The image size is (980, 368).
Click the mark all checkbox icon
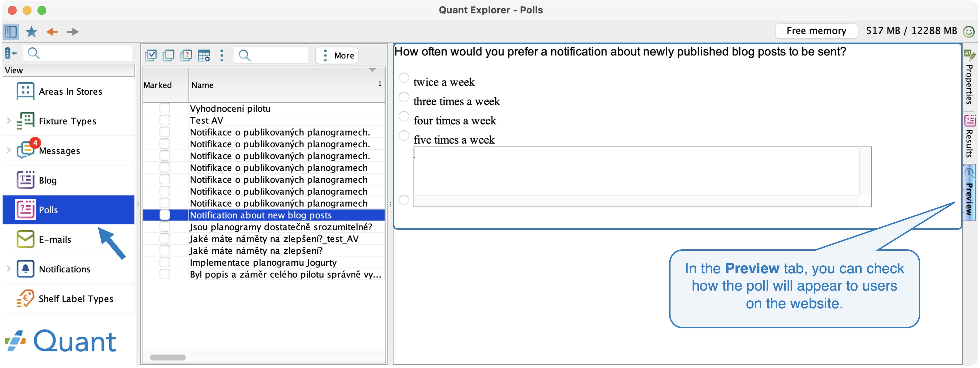pos(151,56)
